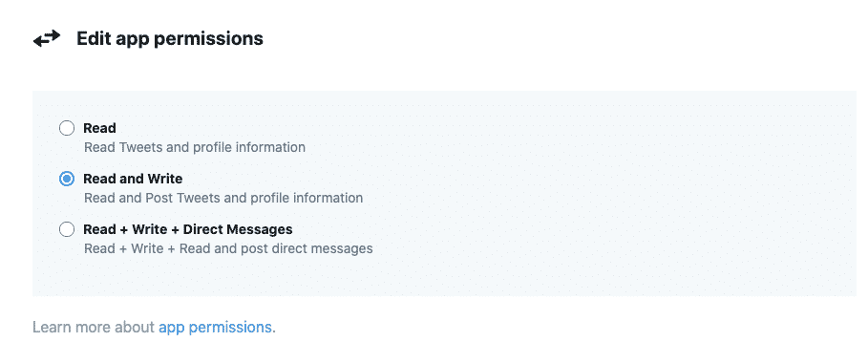
Task: Click 'Read Tweets and profile information' description
Action: [195, 147]
